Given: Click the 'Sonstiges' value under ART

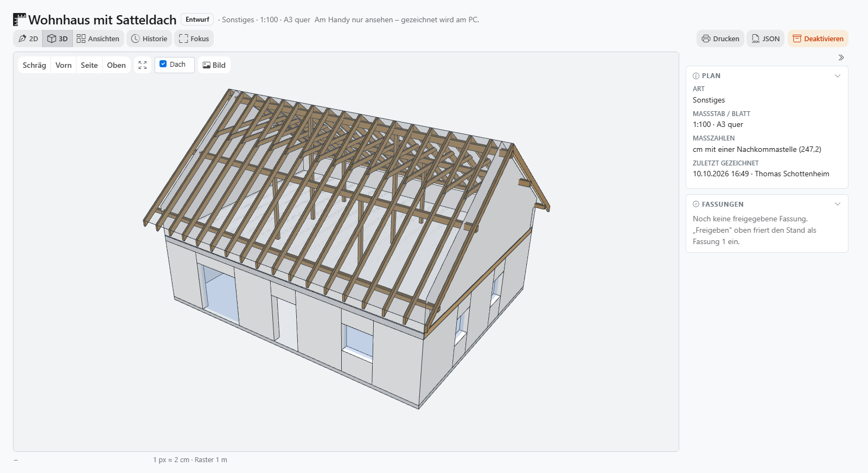Looking at the screenshot, I should coord(709,100).
